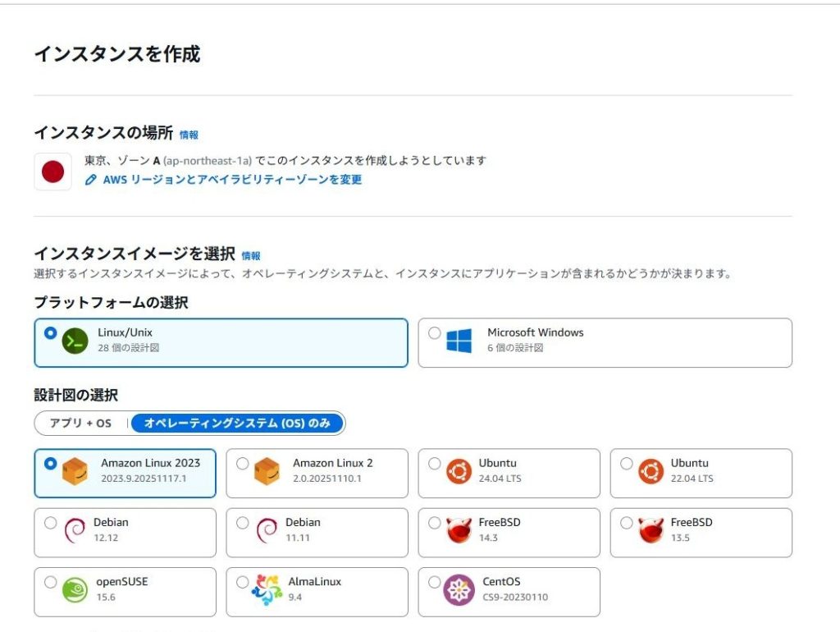
Task: Click the Debian 12.12 swirl logo
Action: 75,530
